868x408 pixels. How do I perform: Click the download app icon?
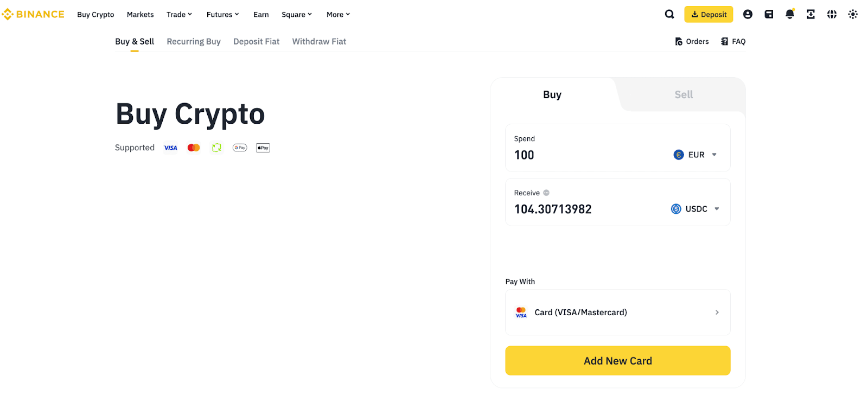tap(810, 15)
